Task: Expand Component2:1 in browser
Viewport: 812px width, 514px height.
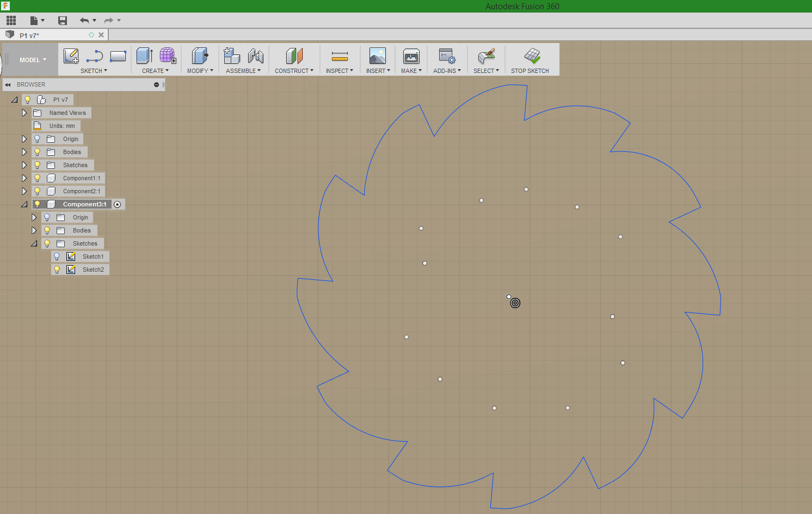Action: [x=24, y=191]
